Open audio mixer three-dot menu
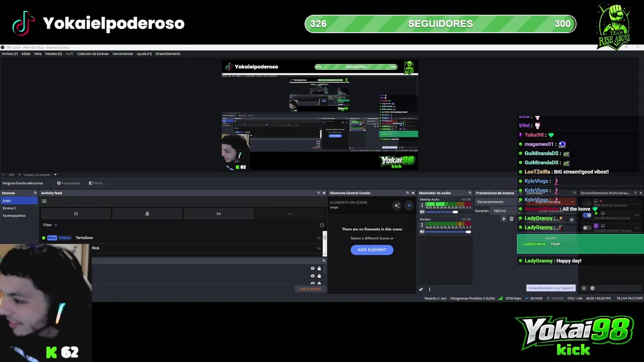 [429, 290]
